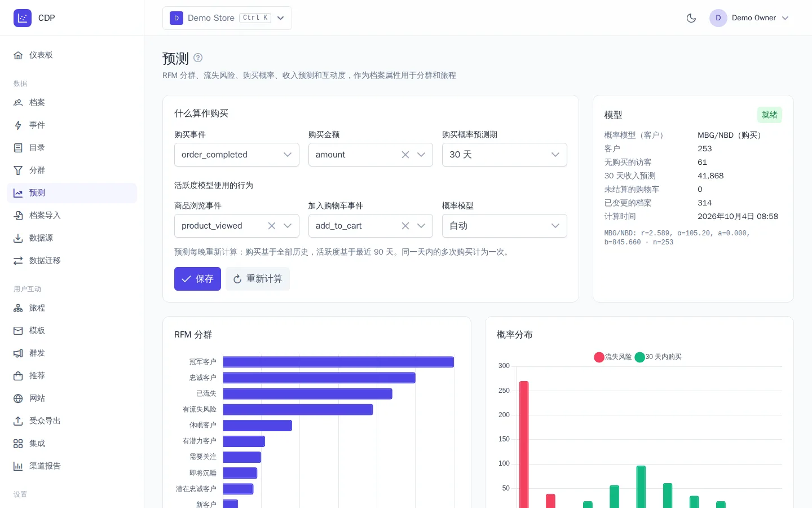Viewport: 812px width, 508px height.
Task: Click the 网站 globe icon
Action: point(18,398)
